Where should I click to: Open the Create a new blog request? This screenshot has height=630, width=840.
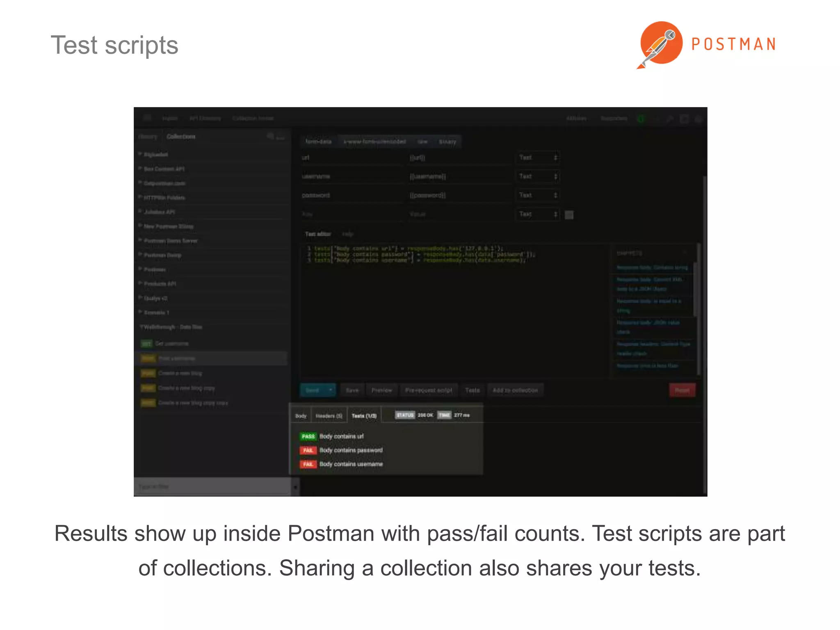tap(180, 373)
